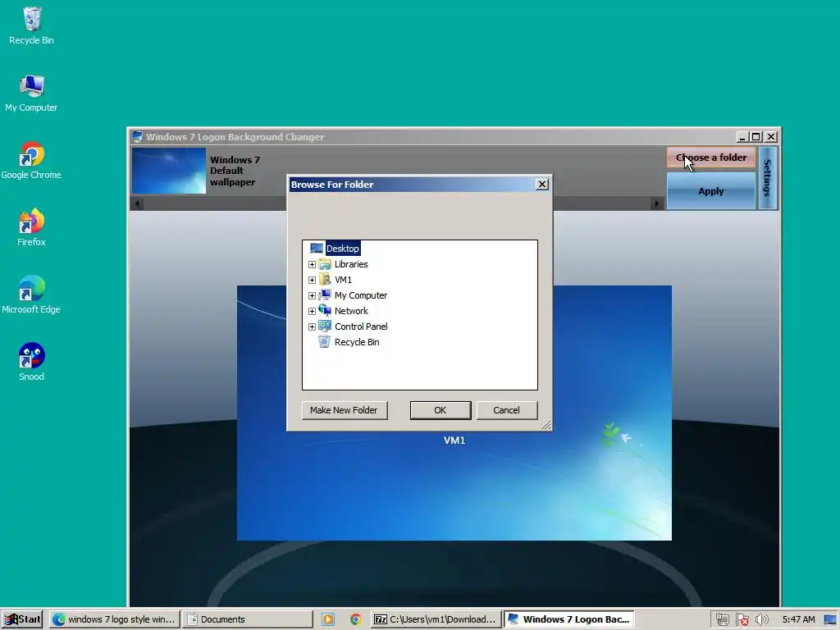Select Network in the folder tree

351,311
